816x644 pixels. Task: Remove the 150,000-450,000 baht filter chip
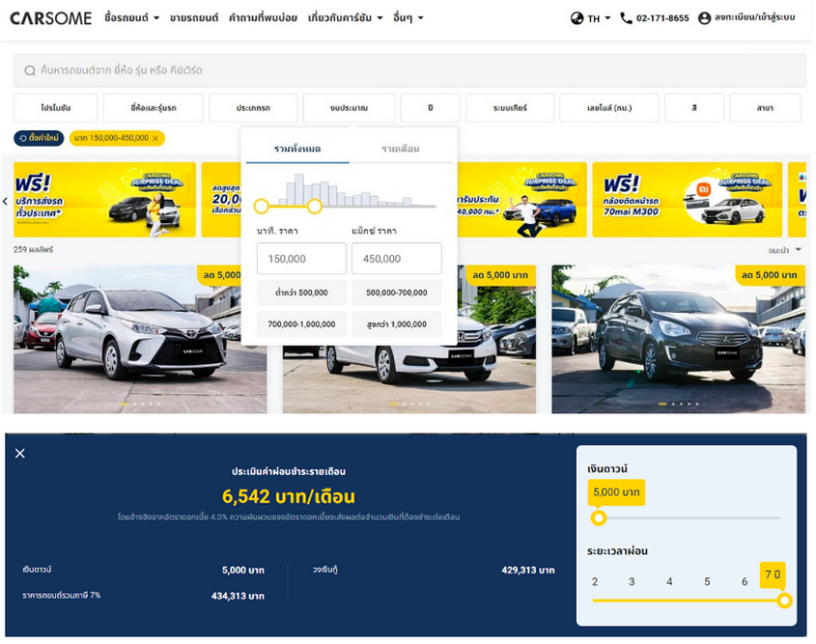(155, 138)
